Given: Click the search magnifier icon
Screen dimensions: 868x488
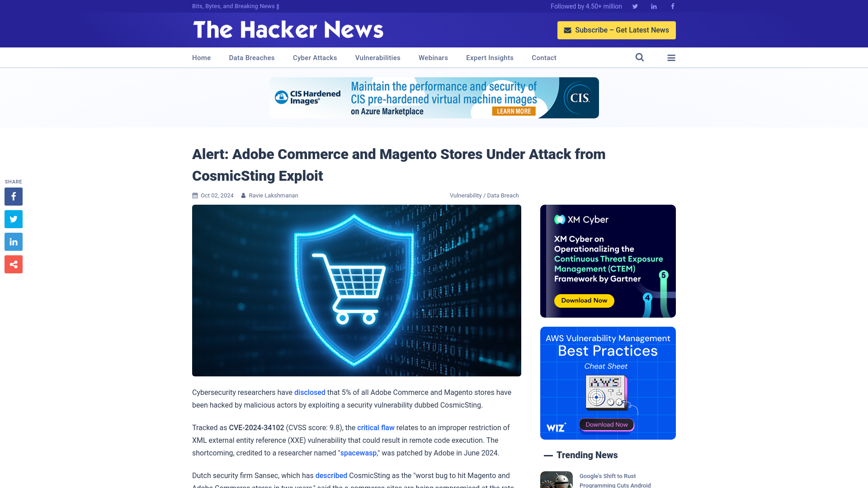Looking at the screenshot, I should 640,57.
